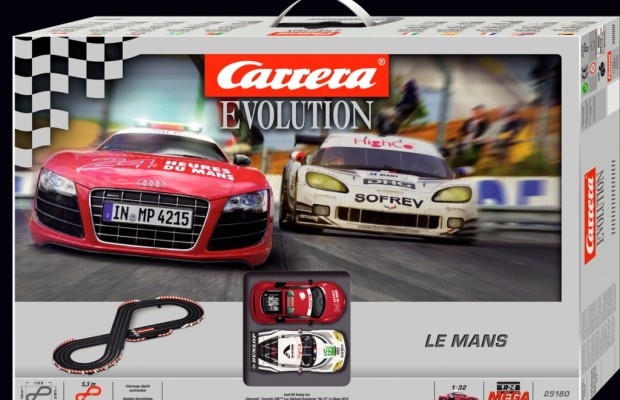Click the 'DHG' sticker on Corvette hood
Screen dimensions: 620x400
click(389, 183)
